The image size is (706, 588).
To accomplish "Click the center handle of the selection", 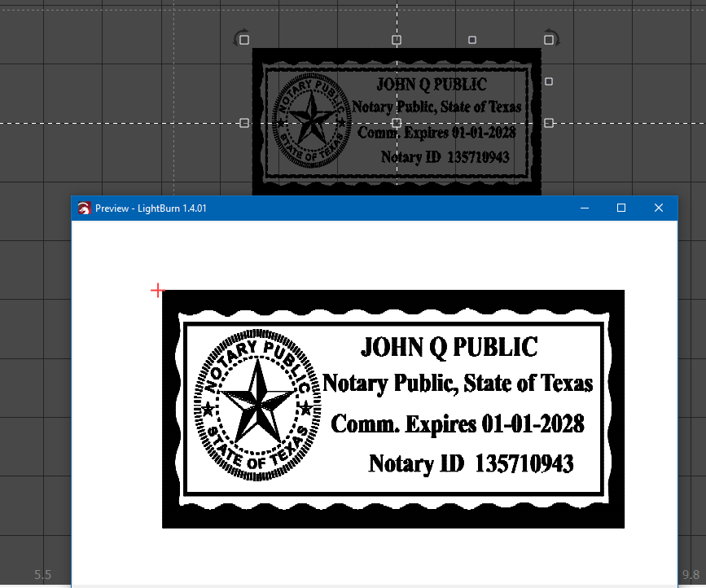I will pyautogui.click(x=397, y=123).
